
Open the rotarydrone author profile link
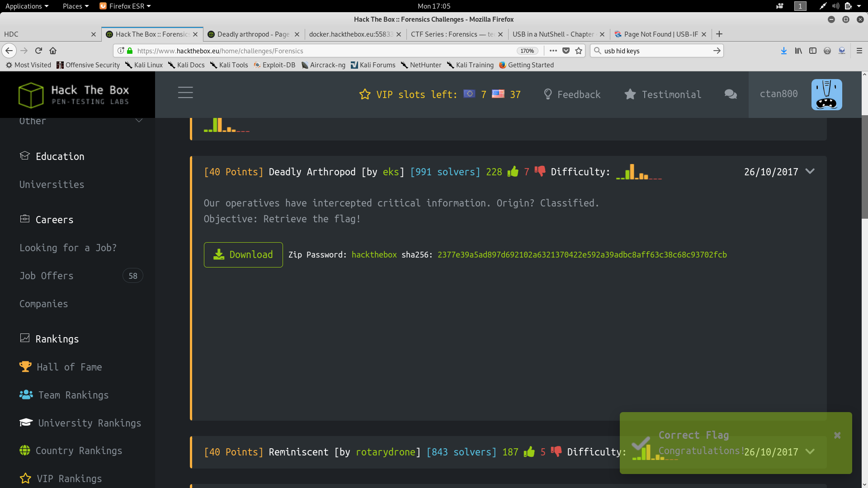click(386, 452)
